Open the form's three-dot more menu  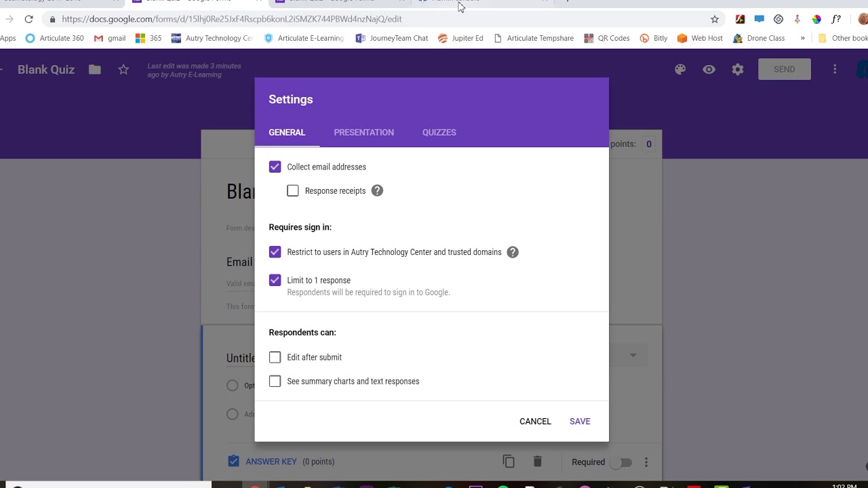point(835,69)
